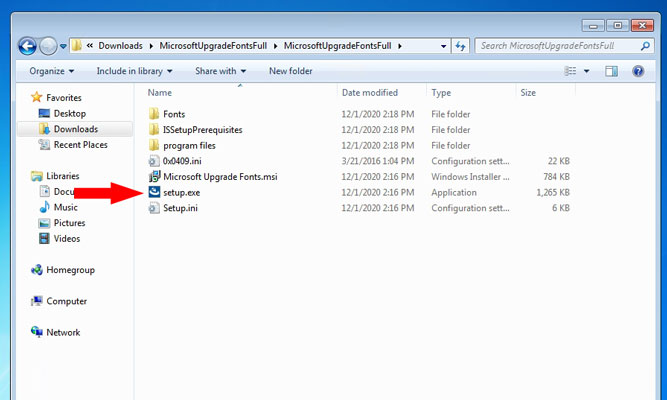The height and width of the screenshot is (400, 667).
Task: Click the Pictures library icon
Action: (44, 223)
